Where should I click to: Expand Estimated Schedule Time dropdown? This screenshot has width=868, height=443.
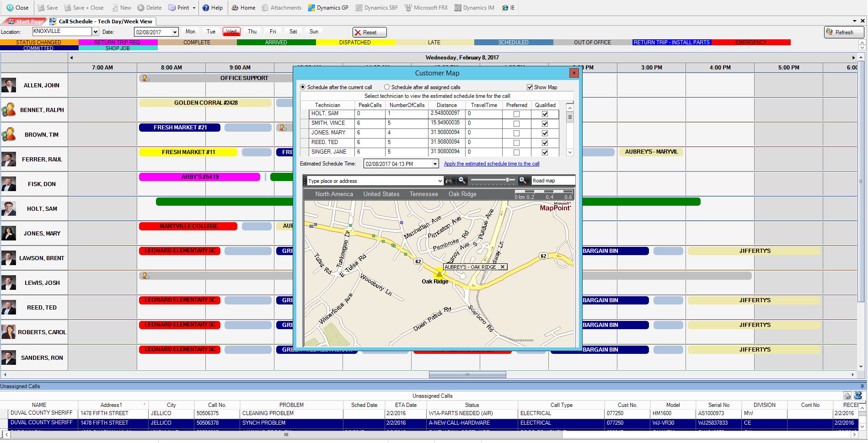point(435,164)
